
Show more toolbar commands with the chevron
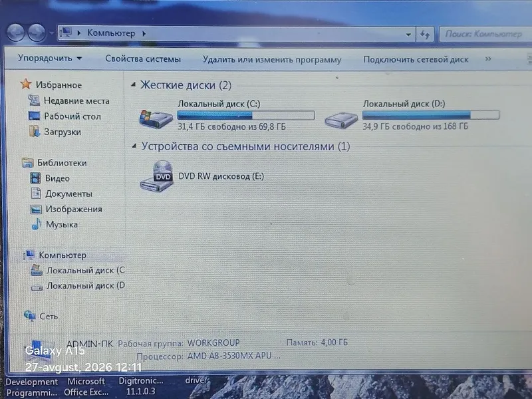pos(488,59)
